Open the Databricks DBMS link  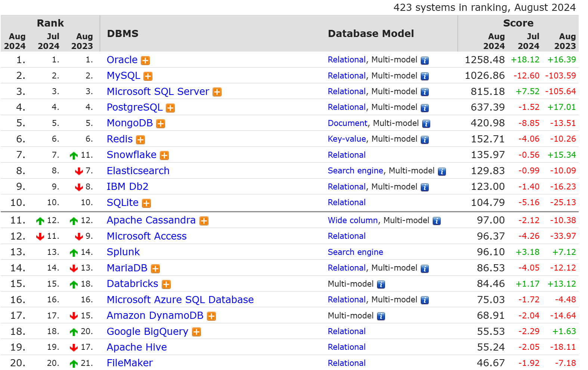pos(133,284)
